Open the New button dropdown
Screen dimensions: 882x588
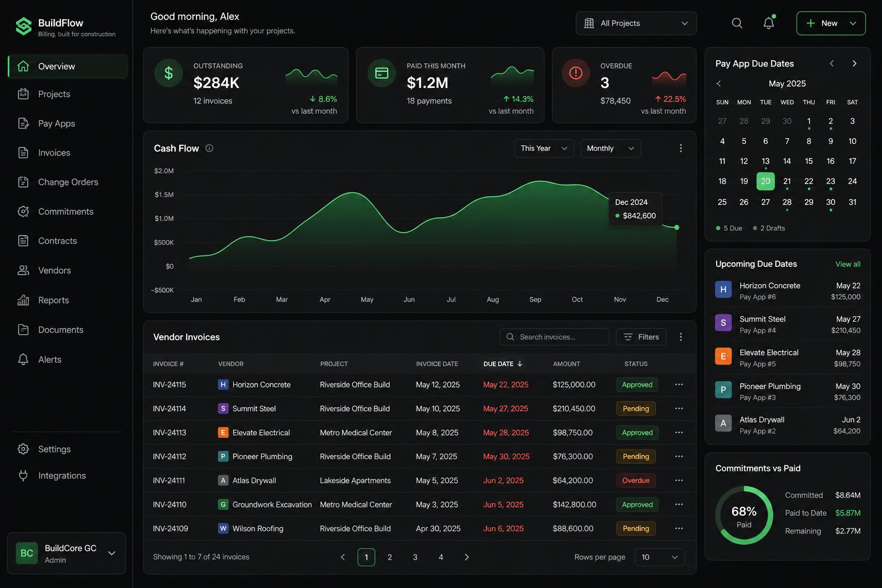coord(853,23)
